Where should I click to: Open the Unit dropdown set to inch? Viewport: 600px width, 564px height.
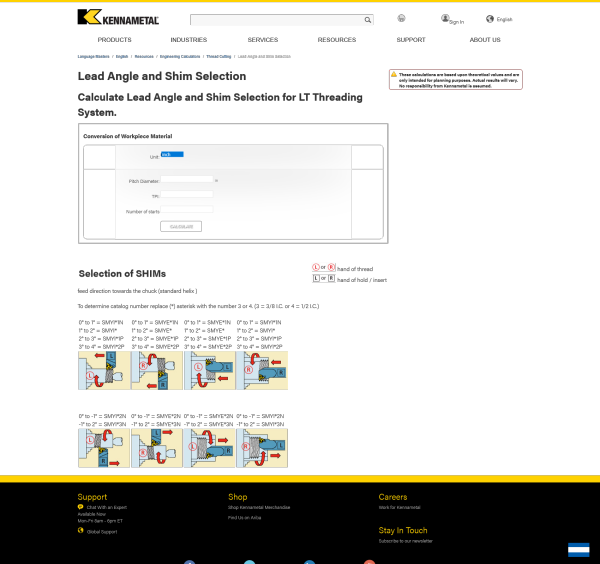click(172, 154)
